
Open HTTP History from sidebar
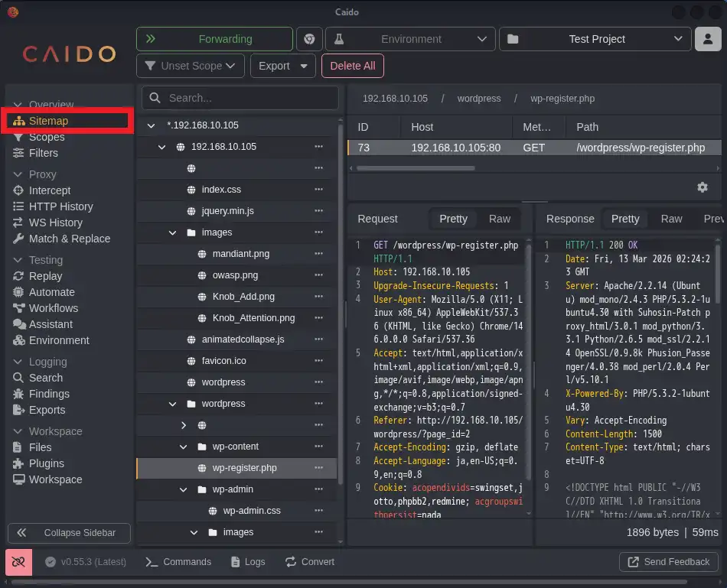[60, 206]
